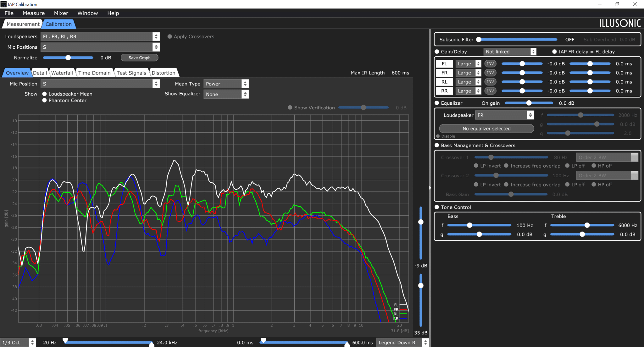This screenshot has width=644, height=347.
Task: Click the Max IR Length 600 ms value
Action: (x=400, y=73)
